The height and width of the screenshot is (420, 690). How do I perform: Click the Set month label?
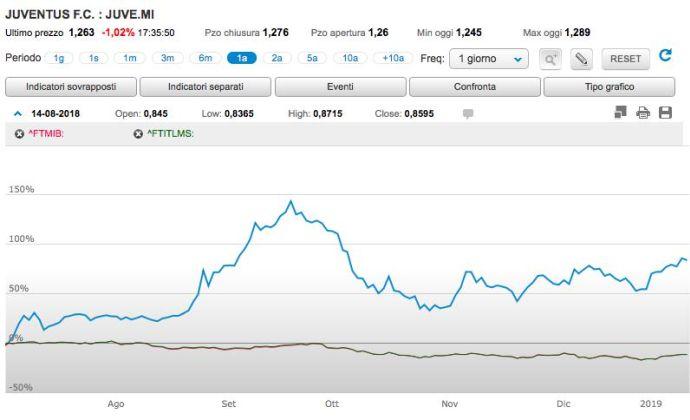point(228,404)
